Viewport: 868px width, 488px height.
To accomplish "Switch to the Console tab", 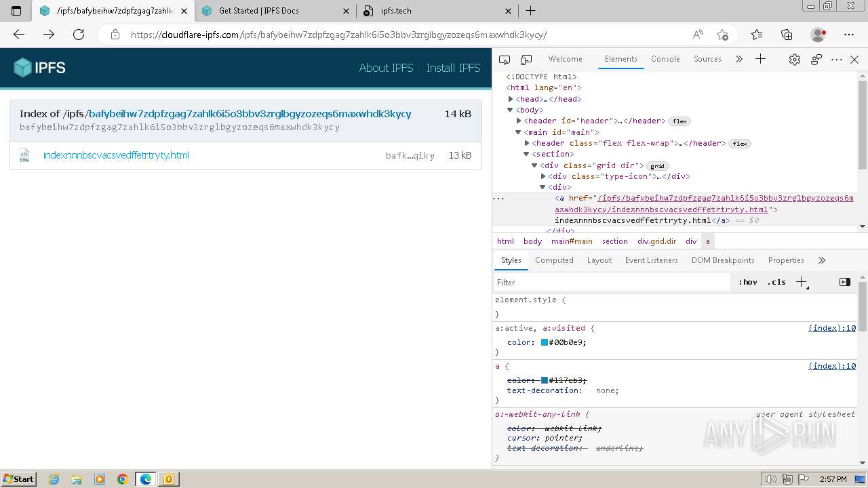I will point(665,59).
